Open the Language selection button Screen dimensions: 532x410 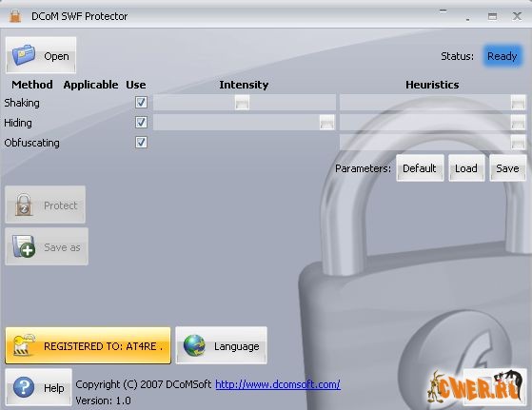221,345
